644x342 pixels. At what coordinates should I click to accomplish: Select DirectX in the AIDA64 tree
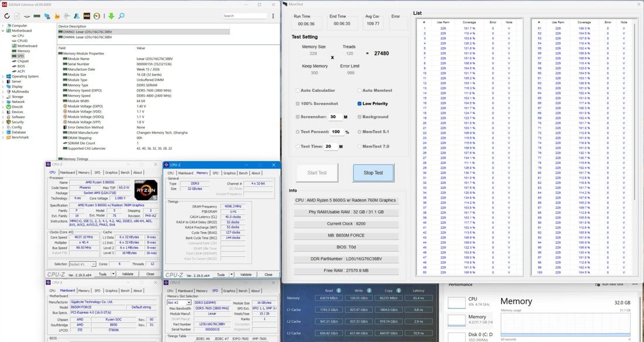click(x=17, y=107)
